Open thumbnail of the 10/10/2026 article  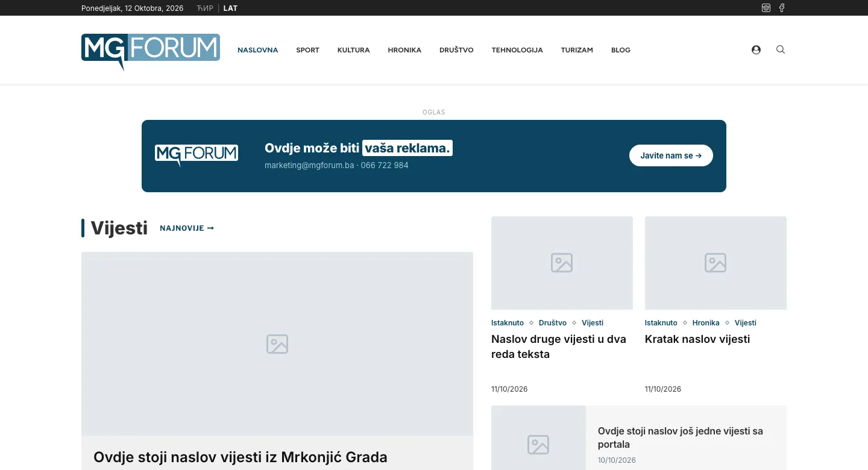(538, 438)
